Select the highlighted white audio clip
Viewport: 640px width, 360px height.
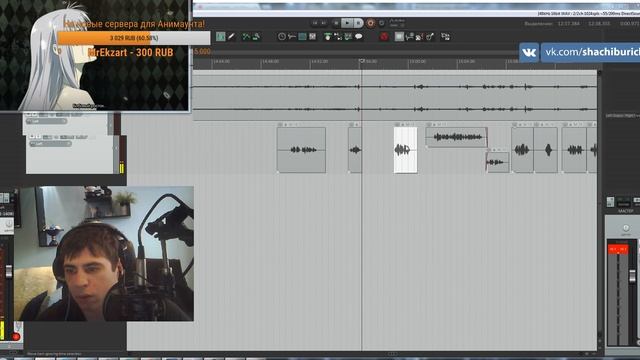coord(405,150)
